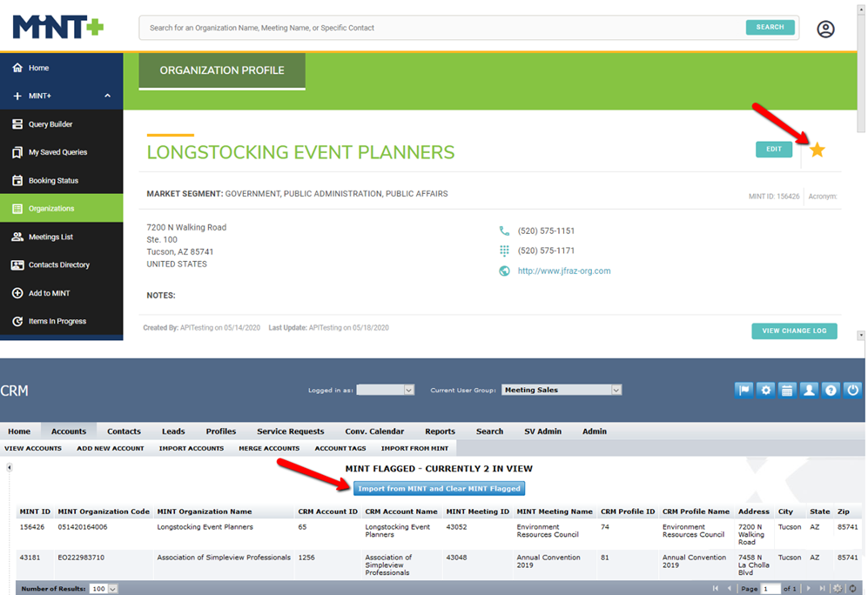The image size is (868, 595).
Task: Collapse the MINT+ sidebar section
Action: pos(107,96)
